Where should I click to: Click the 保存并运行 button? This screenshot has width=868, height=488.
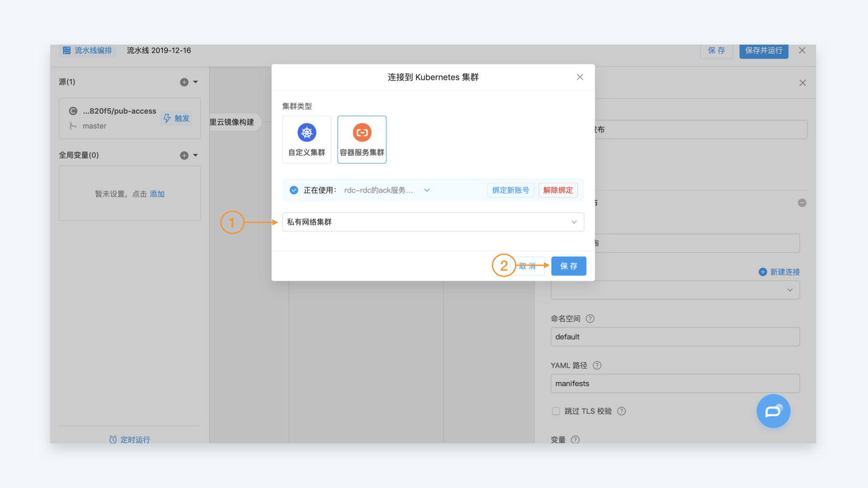tap(764, 51)
